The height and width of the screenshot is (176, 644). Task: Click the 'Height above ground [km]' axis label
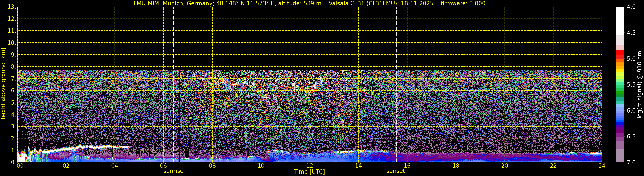(x=3, y=85)
